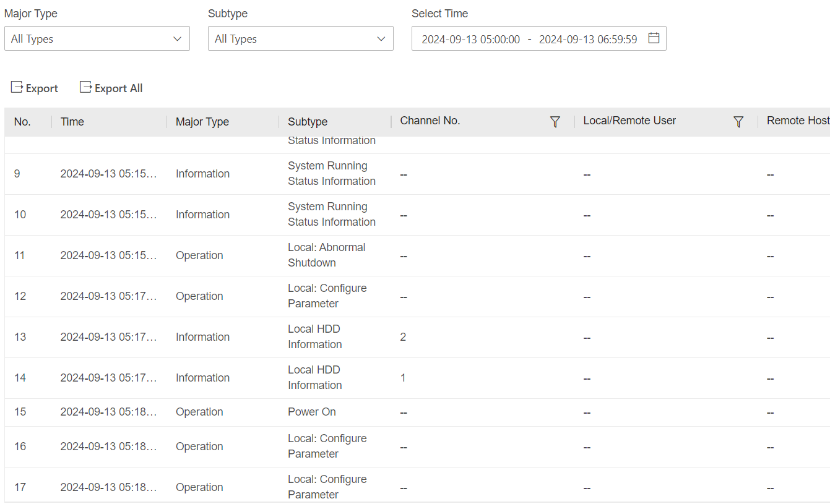The height and width of the screenshot is (504, 830).
Task: Sort by the Time column header
Action: click(72, 122)
